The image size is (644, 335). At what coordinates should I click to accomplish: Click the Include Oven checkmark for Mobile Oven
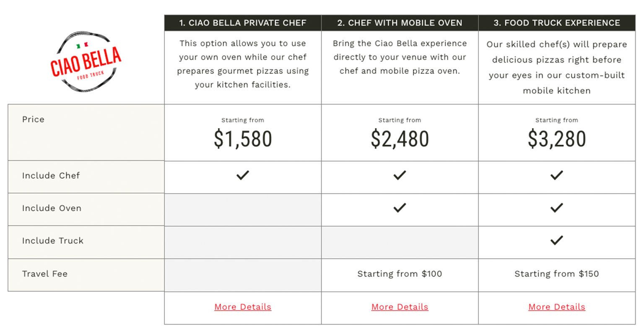400,207
